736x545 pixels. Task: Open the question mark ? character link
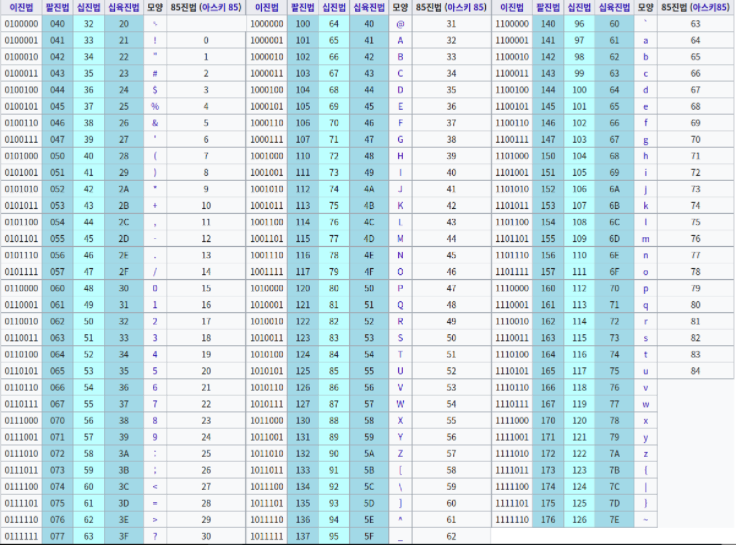[155, 536]
